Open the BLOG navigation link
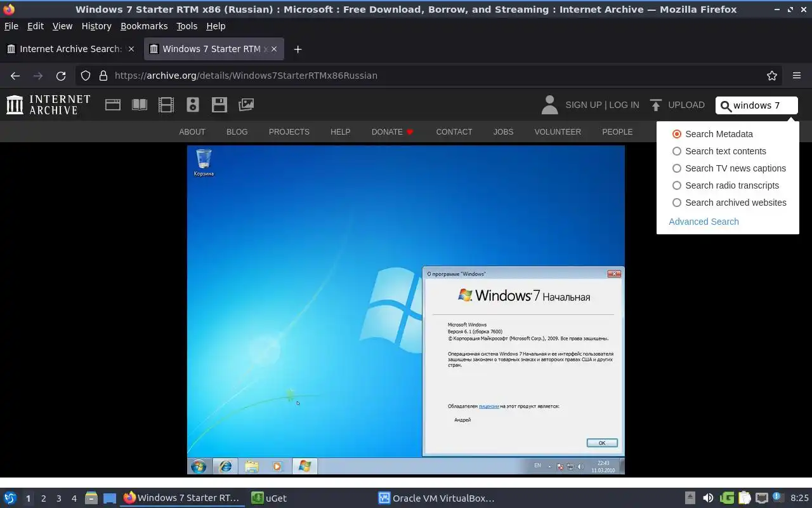Image resolution: width=812 pixels, height=508 pixels. (237, 132)
